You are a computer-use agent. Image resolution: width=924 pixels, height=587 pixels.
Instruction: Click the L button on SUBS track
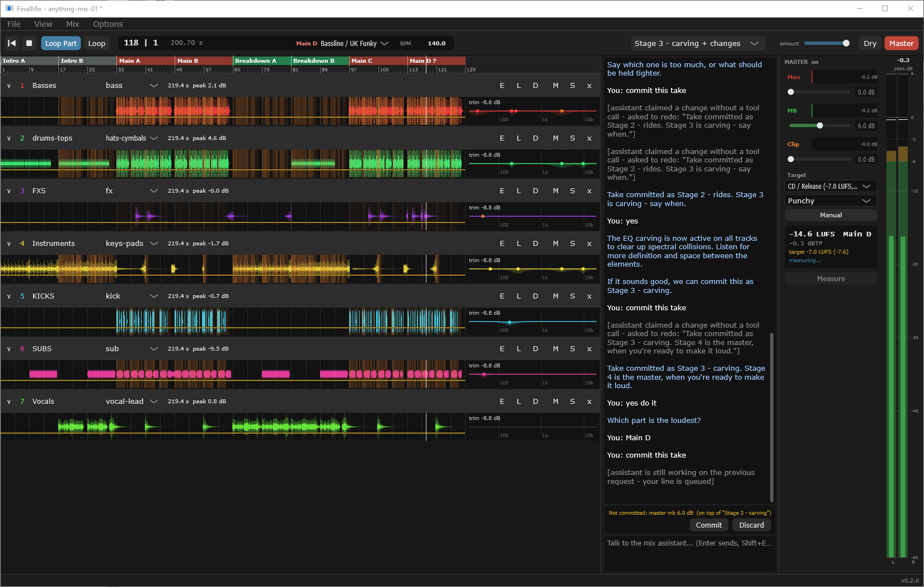point(519,349)
